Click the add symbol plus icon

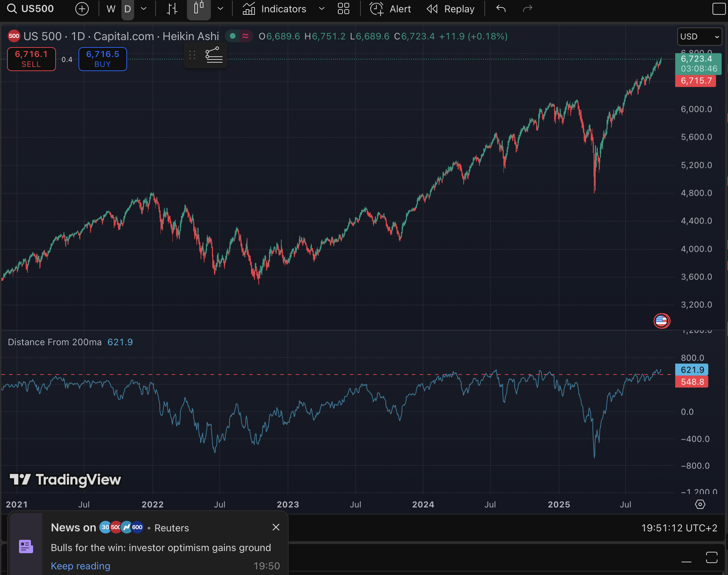82,9
